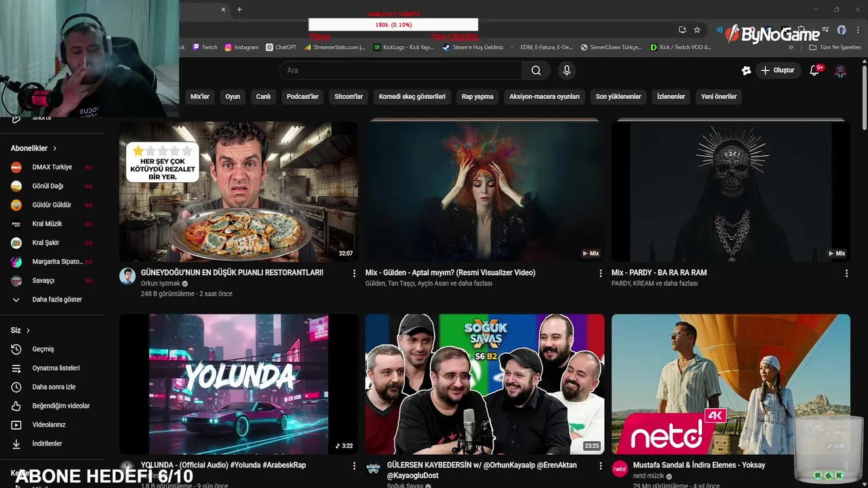This screenshot has height=488, width=868.
Task: Open Kral Müzik subscription
Action: coord(52,224)
